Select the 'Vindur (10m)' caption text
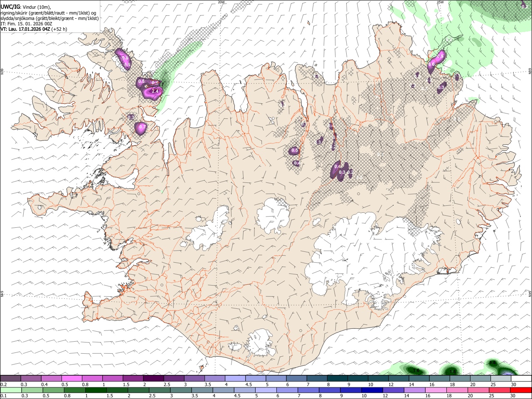Image resolution: width=532 pixels, height=399 pixels. click(37, 7)
